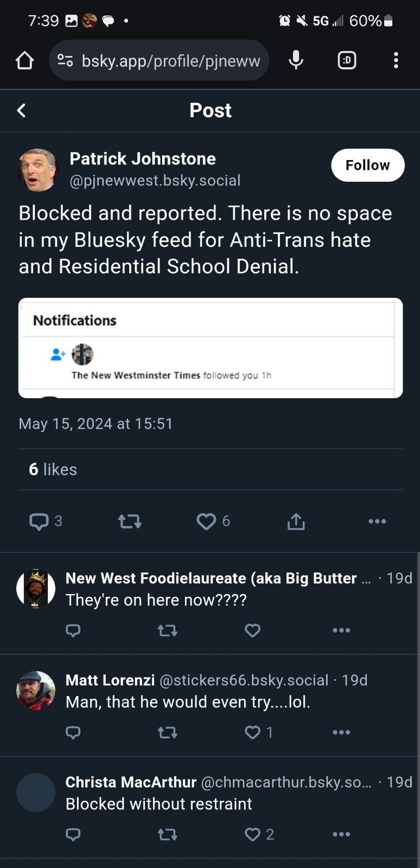Image resolution: width=420 pixels, height=868 pixels.
Task: Open options menu on Christa MacArthur's reply
Action: coord(341,834)
